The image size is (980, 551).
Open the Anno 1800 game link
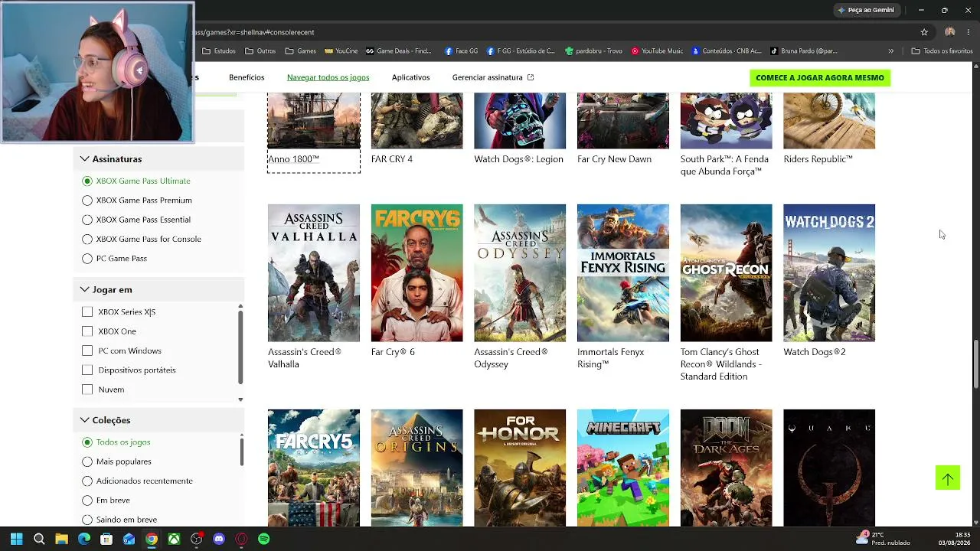click(293, 159)
